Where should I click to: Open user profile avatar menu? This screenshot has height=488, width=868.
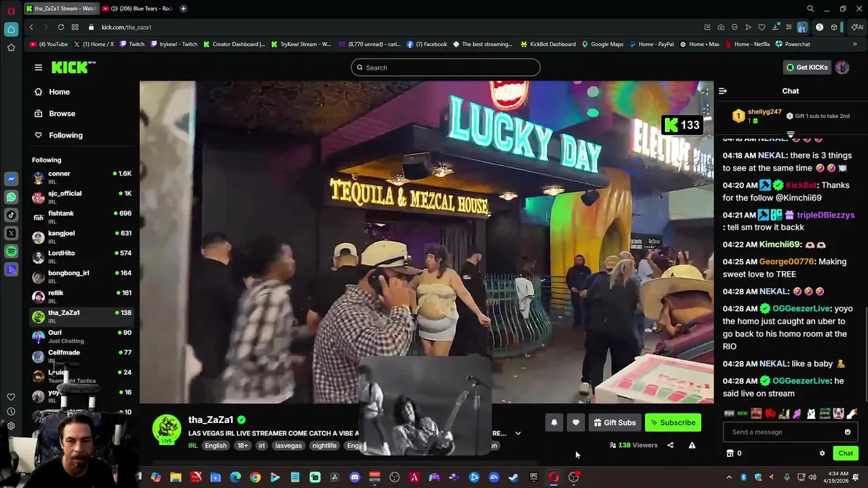842,67
